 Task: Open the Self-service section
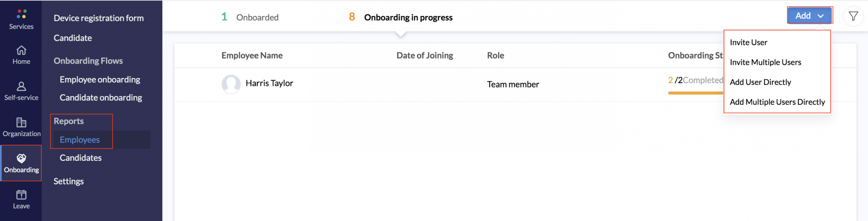click(x=21, y=91)
